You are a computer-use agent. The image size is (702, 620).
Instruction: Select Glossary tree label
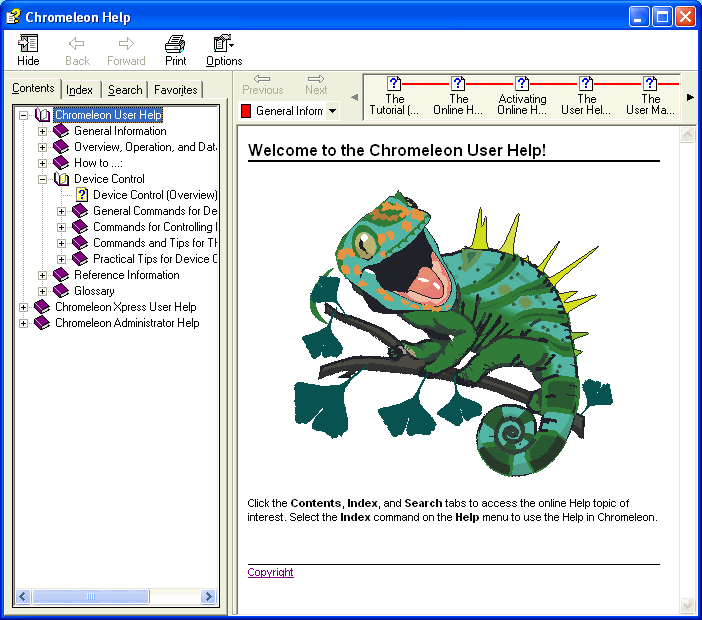click(94, 291)
